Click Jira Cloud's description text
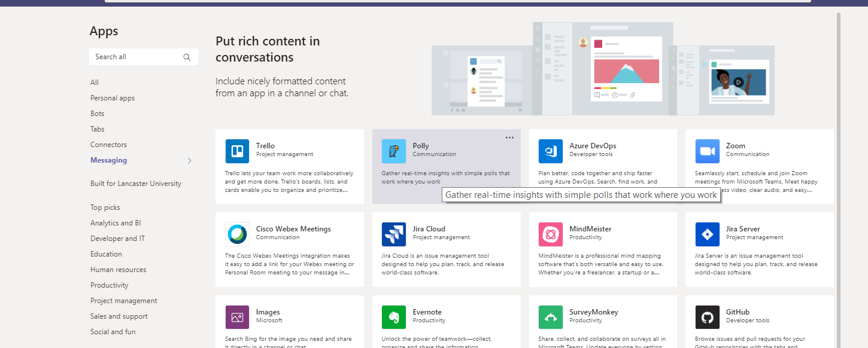This screenshot has height=348, width=868. [443, 264]
